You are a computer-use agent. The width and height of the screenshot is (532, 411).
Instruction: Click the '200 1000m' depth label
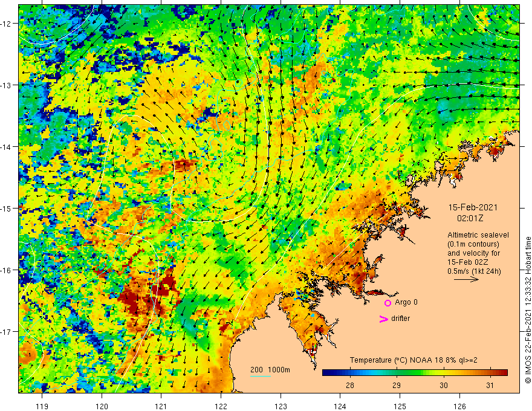pyautogui.click(x=270, y=370)
